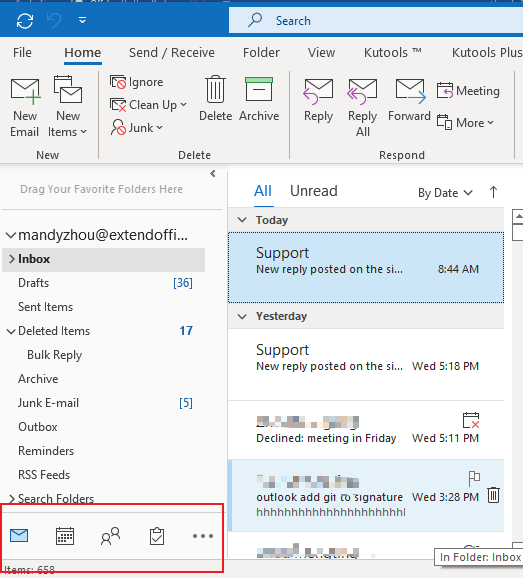Image resolution: width=523 pixels, height=578 pixels.
Task: Click the Send/Receive All Folders sync icon
Action: tap(25, 20)
